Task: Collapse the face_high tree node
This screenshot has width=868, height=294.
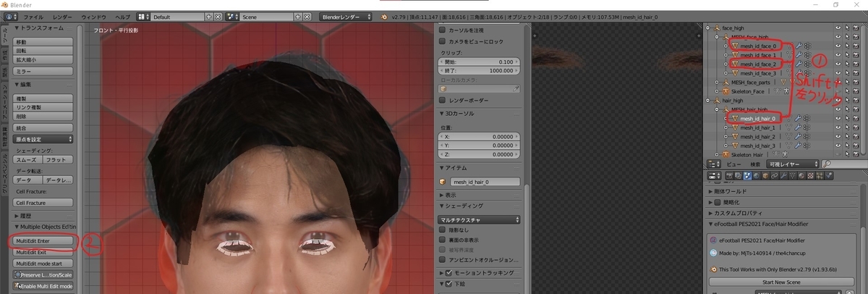Action: (707, 28)
